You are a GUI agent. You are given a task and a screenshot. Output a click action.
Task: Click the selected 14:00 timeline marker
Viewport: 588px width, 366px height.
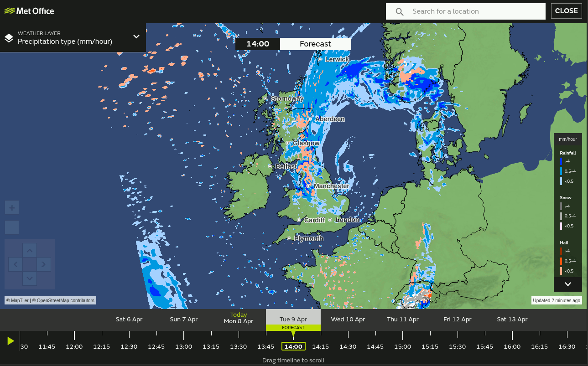point(293,346)
